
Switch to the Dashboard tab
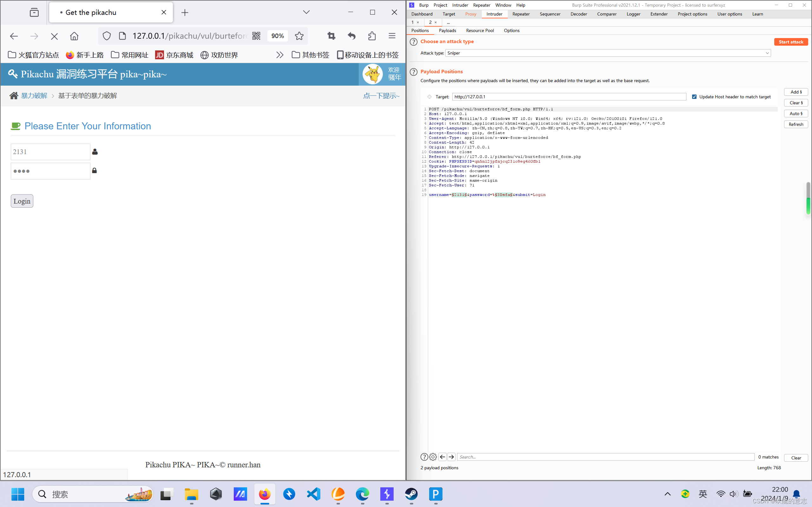(422, 14)
